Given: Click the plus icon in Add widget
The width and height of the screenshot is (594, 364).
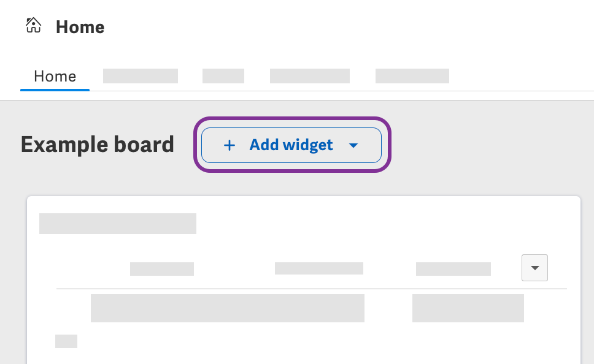Looking at the screenshot, I should coord(229,145).
